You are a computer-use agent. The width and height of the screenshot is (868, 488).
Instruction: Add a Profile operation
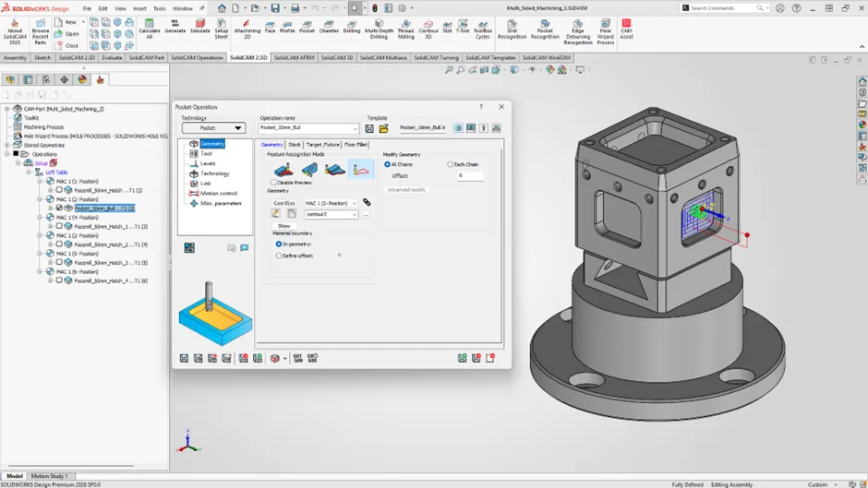[x=287, y=27]
